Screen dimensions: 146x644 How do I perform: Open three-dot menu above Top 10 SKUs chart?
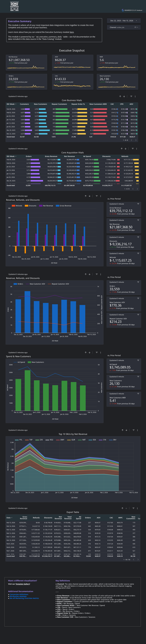(137, 430)
